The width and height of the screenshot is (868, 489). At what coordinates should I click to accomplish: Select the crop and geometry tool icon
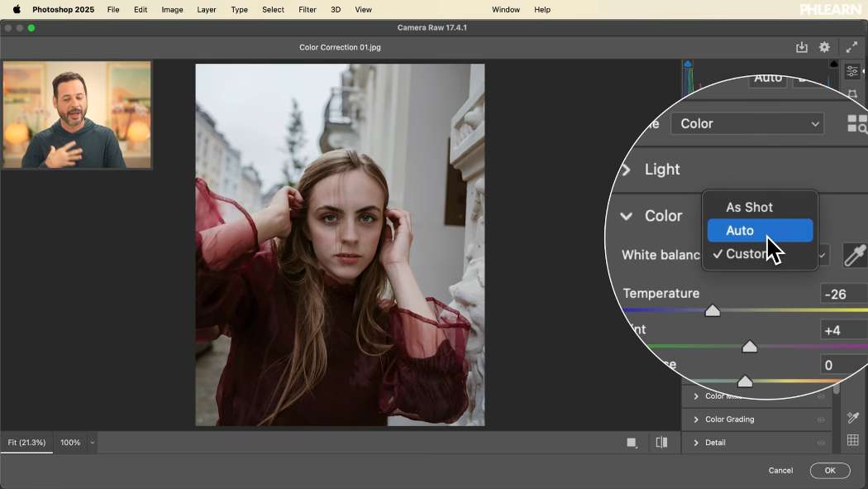click(x=852, y=93)
